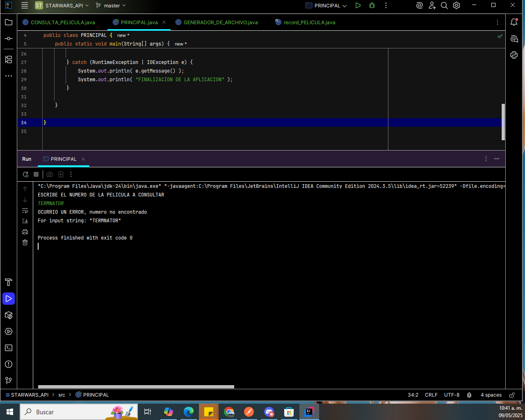525x420 pixels.
Task: Open the UTF-8 encoding selector
Action: click(x=452, y=395)
